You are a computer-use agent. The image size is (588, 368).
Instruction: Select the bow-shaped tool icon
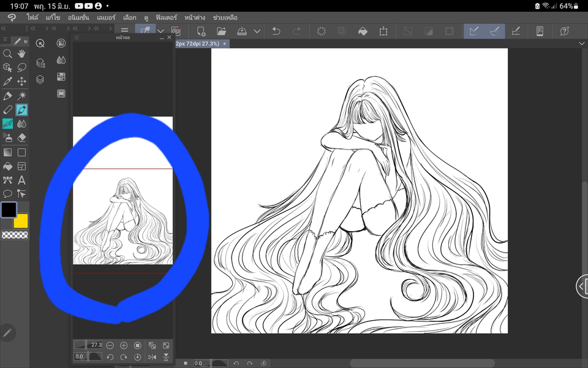(x=7, y=180)
